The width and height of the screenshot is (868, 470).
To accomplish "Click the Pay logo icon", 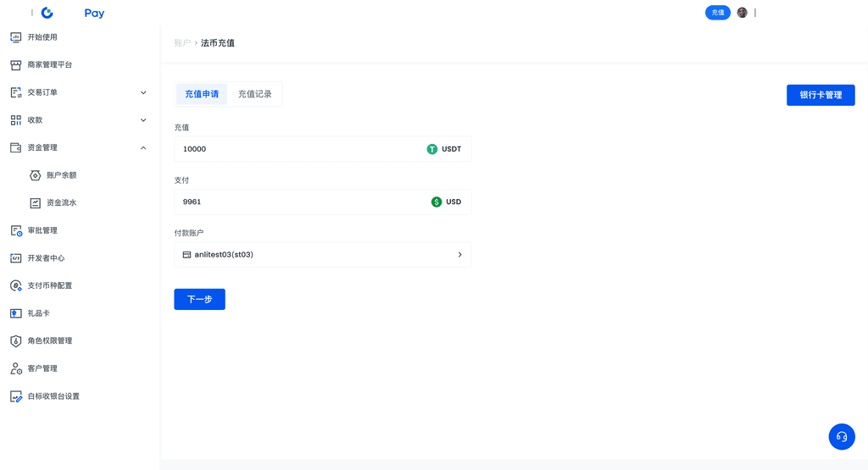I will [47, 13].
